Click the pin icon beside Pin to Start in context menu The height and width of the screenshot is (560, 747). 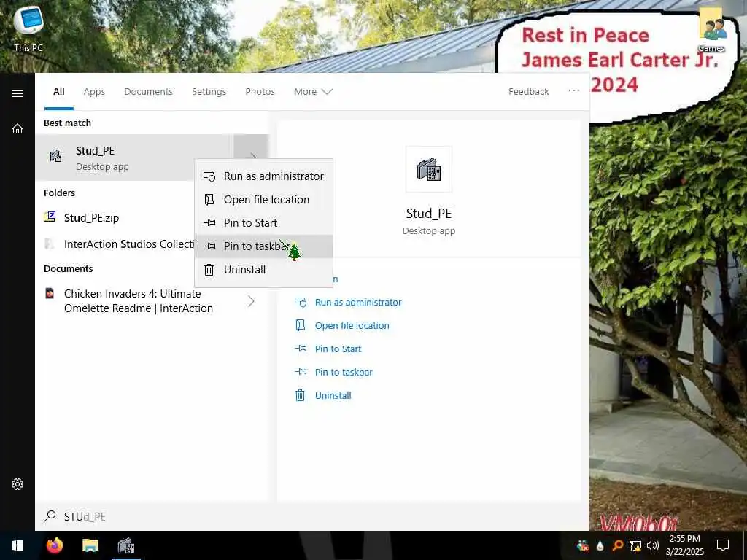point(209,223)
